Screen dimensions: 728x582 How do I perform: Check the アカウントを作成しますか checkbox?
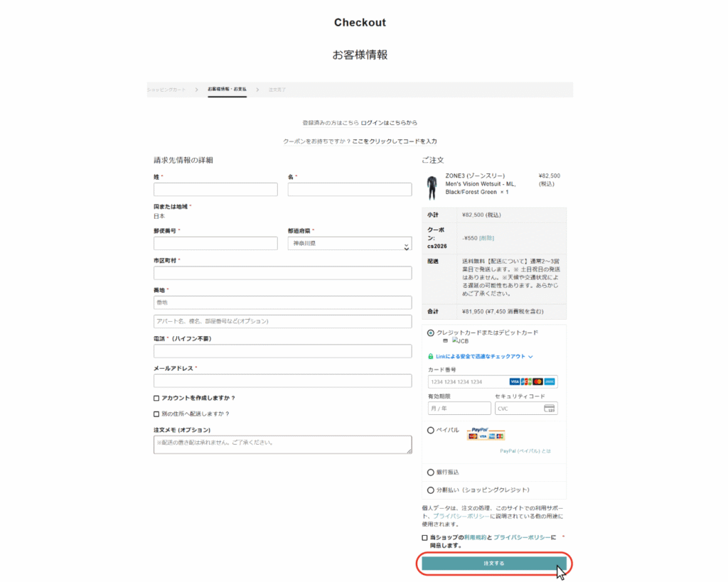(x=156, y=398)
